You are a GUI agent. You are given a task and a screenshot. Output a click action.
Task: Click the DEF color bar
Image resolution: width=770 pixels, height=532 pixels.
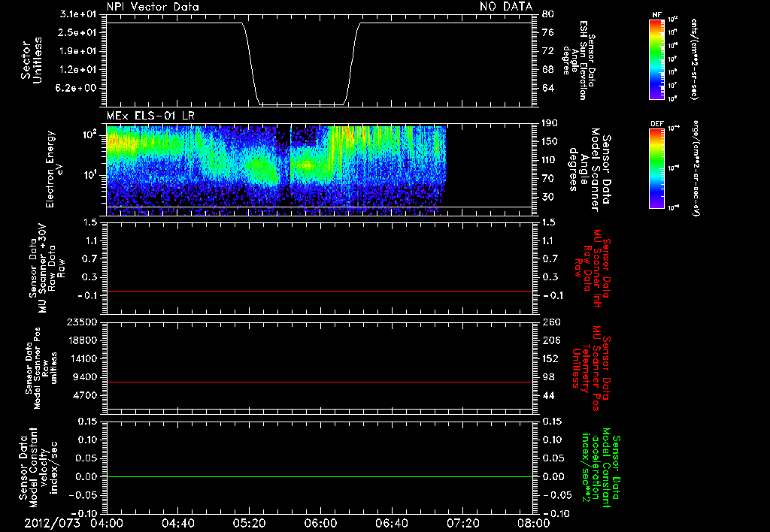[656, 168]
